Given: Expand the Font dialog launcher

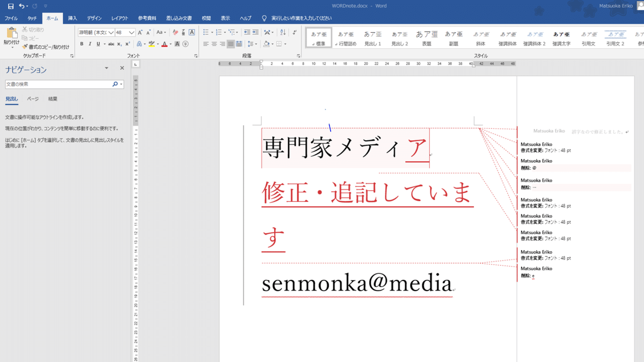Looking at the screenshot, I should (x=195, y=56).
